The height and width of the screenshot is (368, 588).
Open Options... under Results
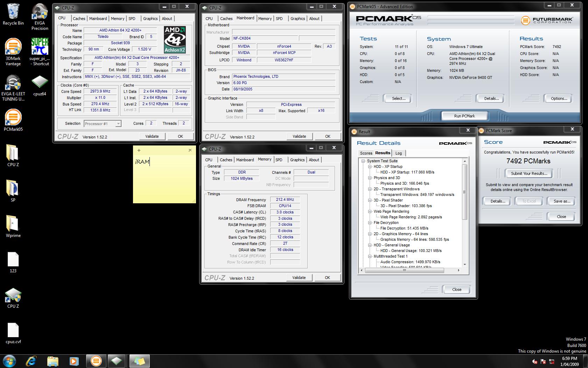click(559, 98)
